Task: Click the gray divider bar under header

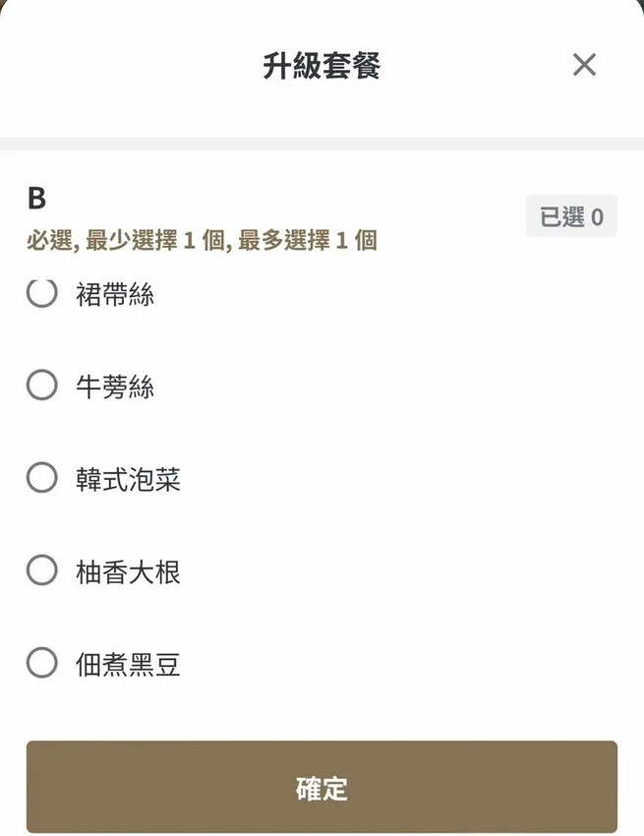Action: coord(322,144)
